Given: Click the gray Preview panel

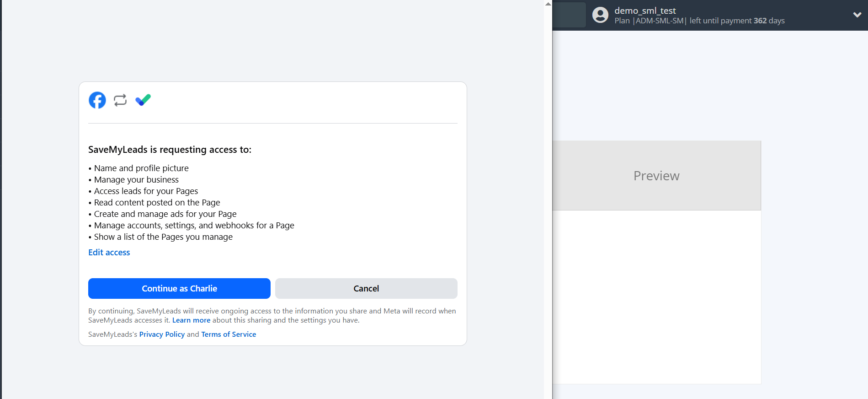Looking at the screenshot, I should click(x=656, y=176).
